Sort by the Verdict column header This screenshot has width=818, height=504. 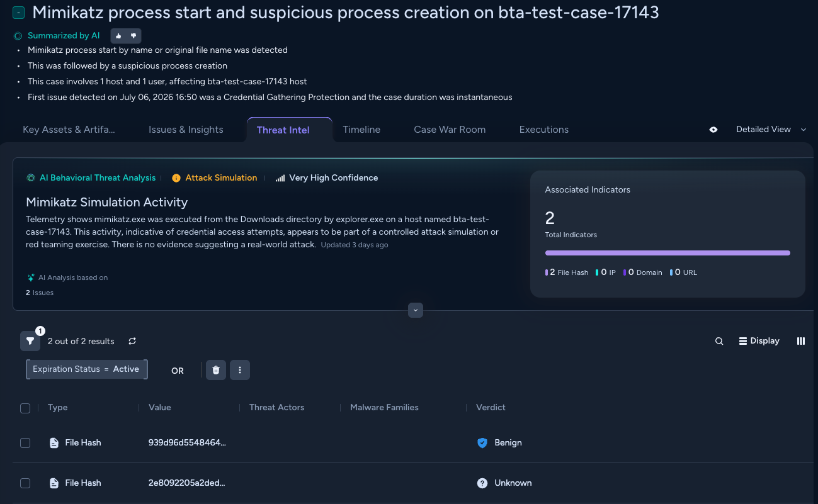point(491,408)
